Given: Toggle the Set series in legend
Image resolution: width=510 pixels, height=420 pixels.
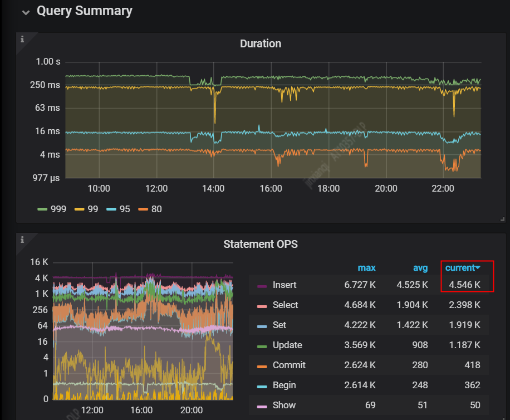Looking at the screenshot, I should click(x=279, y=325).
